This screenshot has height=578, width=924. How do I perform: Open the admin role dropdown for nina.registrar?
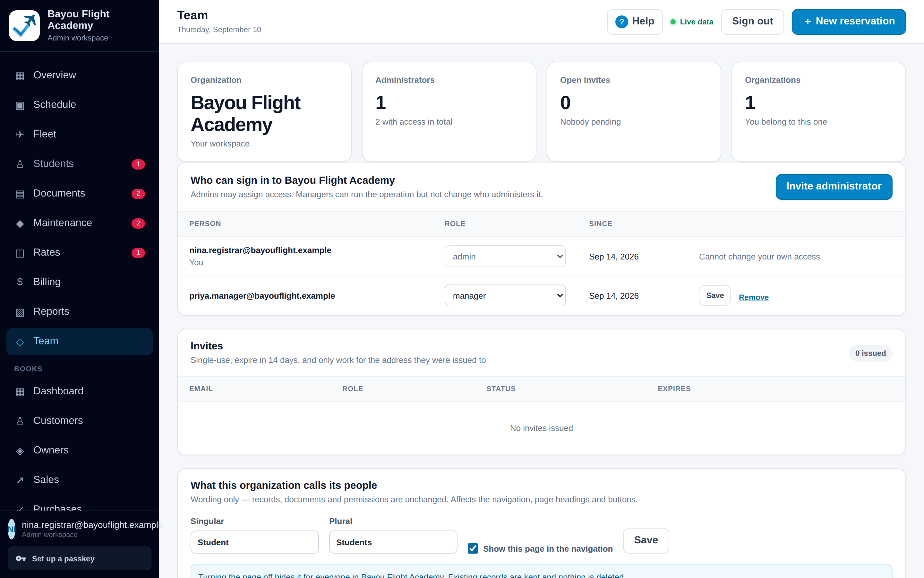tap(505, 256)
